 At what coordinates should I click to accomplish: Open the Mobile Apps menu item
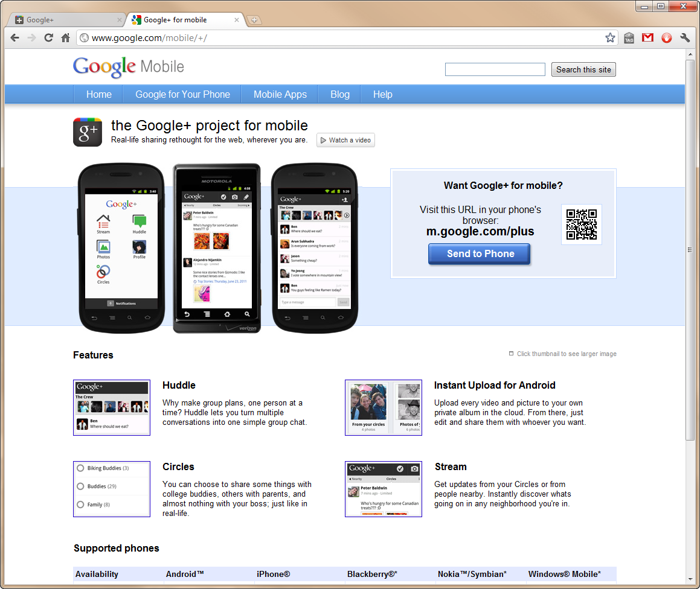click(280, 94)
